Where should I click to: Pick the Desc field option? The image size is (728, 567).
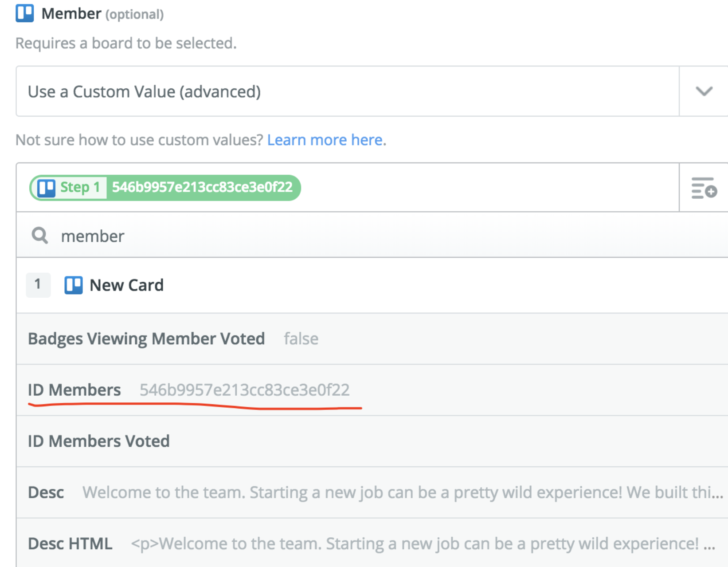tap(46, 492)
